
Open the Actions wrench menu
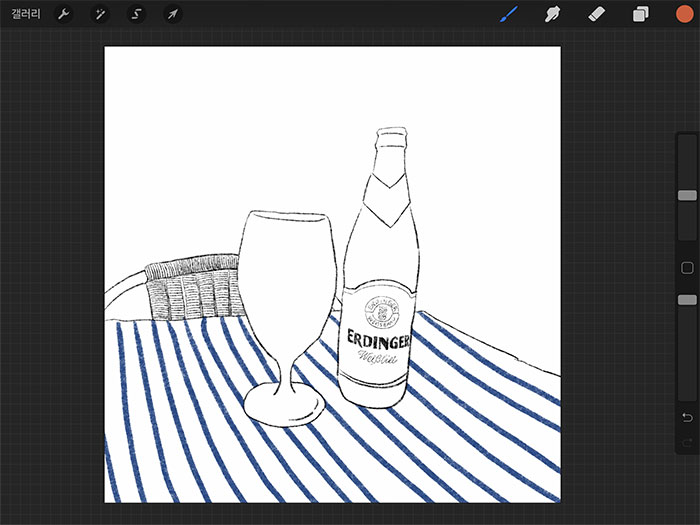tap(63, 14)
